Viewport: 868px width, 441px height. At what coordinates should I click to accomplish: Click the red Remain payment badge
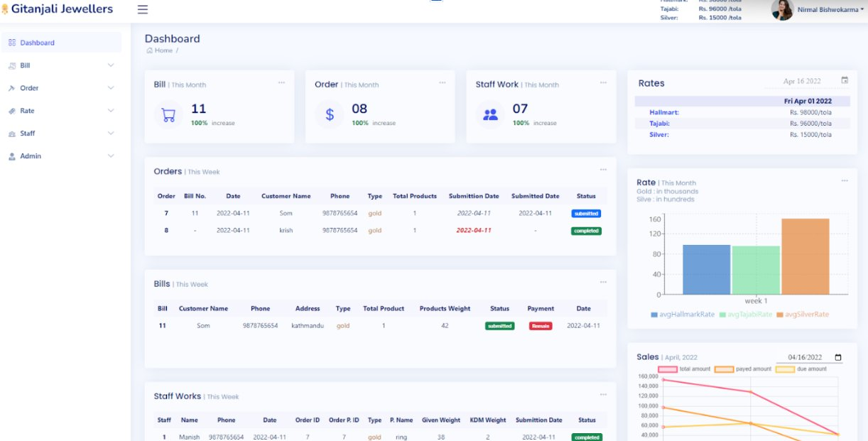[x=541, y=326]
